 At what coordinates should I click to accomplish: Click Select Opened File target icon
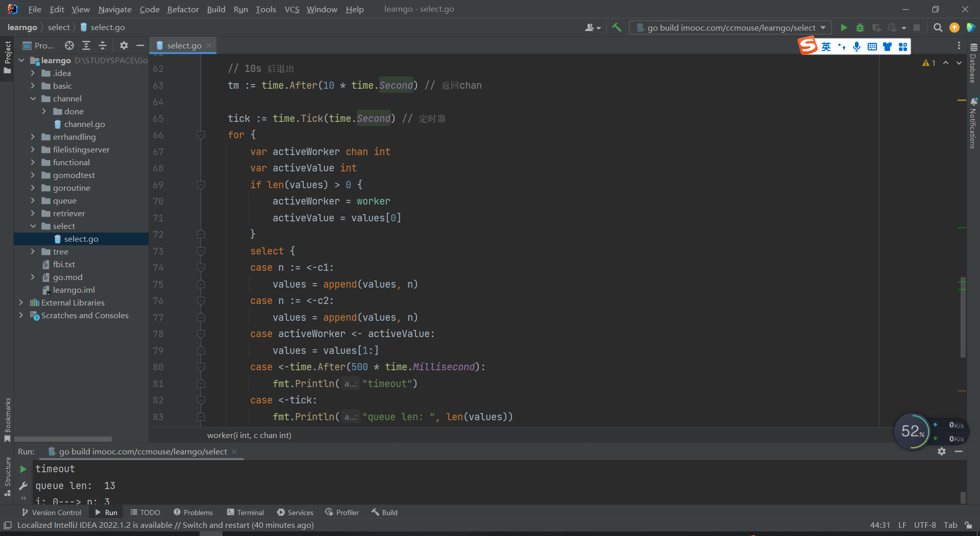tap(69, 45)
